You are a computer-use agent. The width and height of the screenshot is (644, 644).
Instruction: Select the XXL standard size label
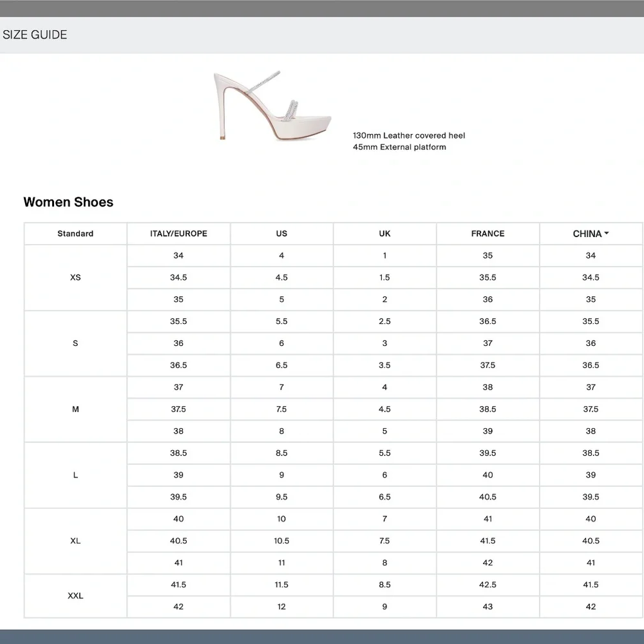point(75,596)
